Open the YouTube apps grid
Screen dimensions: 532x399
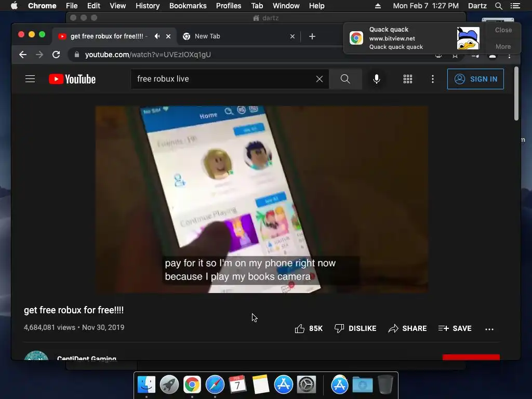(407, 79)
